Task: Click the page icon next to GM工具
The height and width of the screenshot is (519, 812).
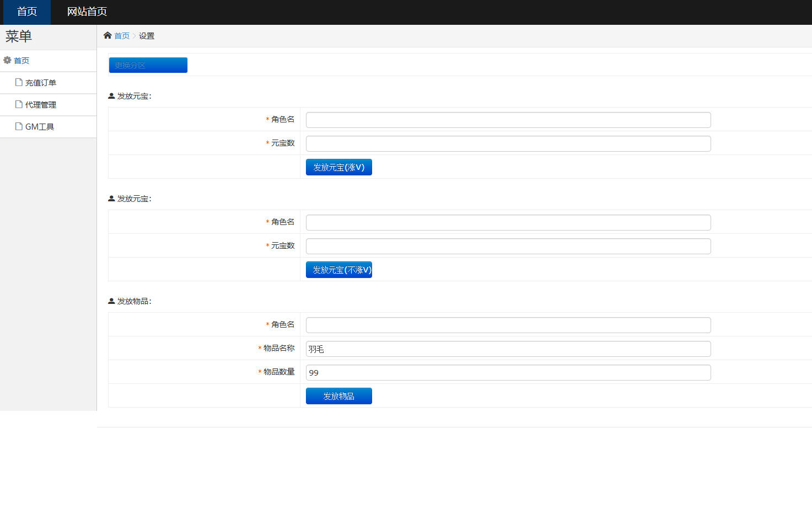Action: point(19,126)
